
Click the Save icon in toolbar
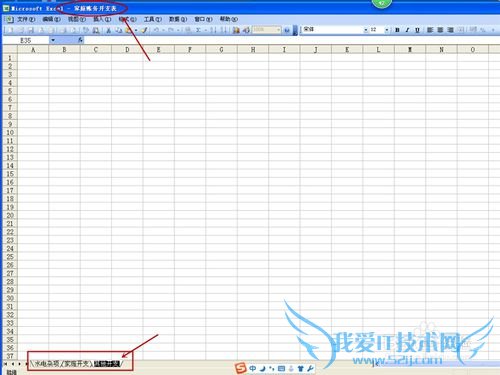(31, 30)
